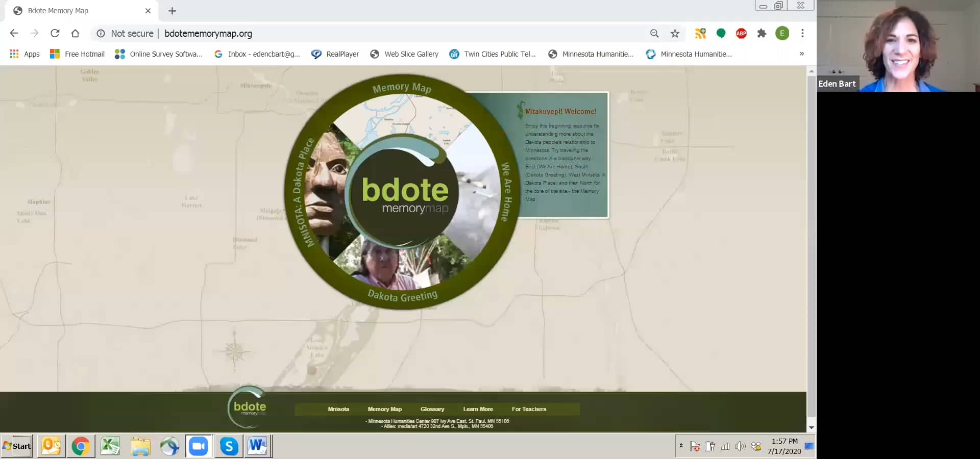The image size is (980, 459).
Task: Toggle Adblock Plus on this site
Action: 741,33
